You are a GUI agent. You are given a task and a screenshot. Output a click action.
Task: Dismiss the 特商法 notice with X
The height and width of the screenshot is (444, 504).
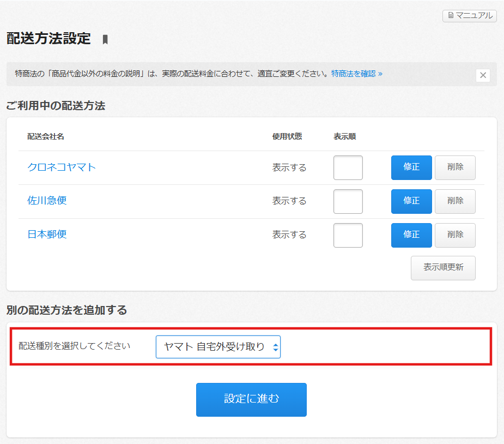coord(482,75)
